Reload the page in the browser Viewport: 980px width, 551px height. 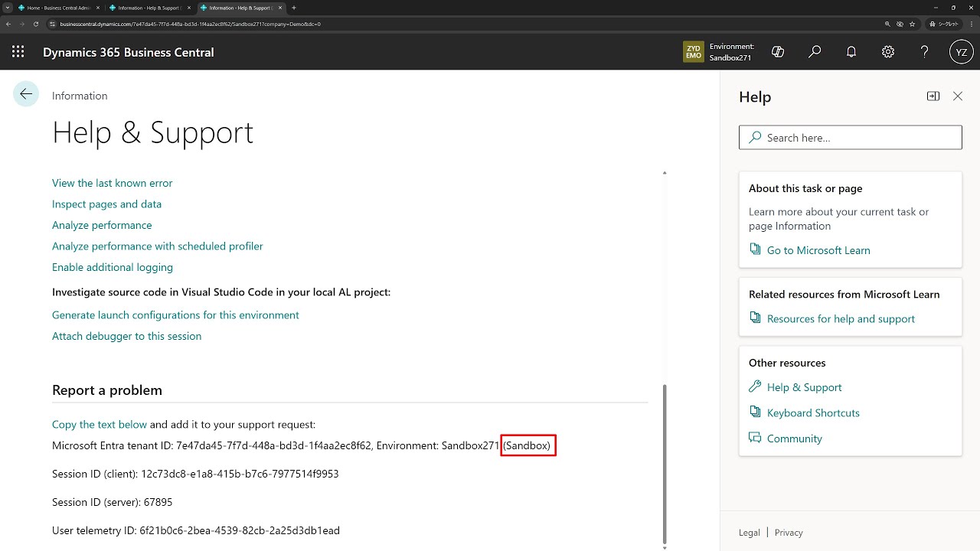35,24
